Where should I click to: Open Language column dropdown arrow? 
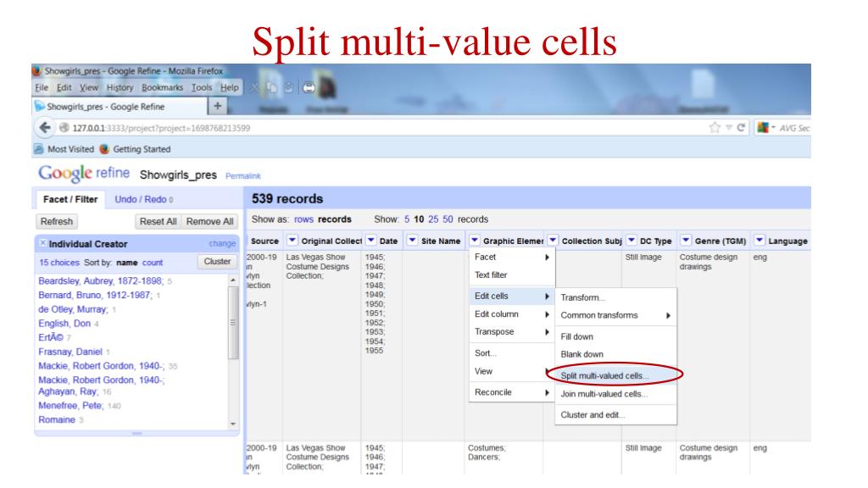point(759,240)
